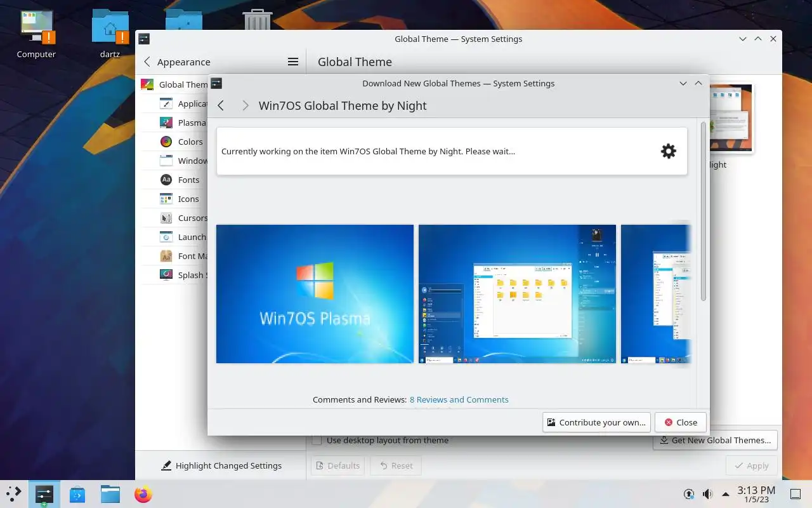Select Application Style icon in sidebar
Image resolution: width=812 pixels, height=508 pixels.
click(166, 104)
